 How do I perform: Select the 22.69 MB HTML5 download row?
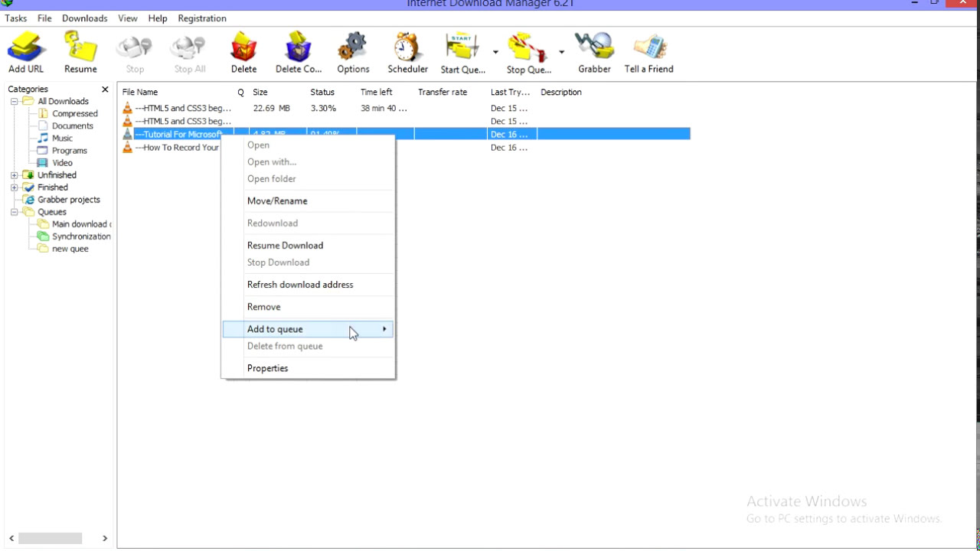pyautogui.click(x=406, y=109)
